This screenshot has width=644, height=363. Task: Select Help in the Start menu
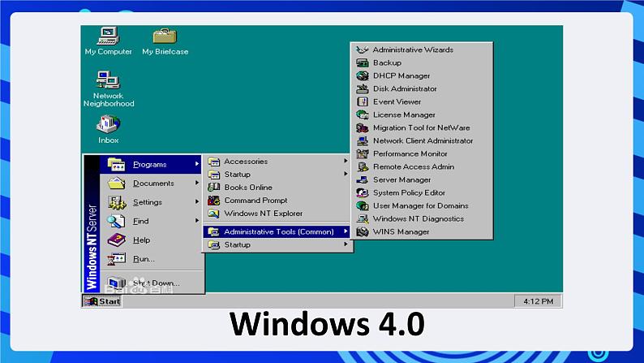click(142, 240)
